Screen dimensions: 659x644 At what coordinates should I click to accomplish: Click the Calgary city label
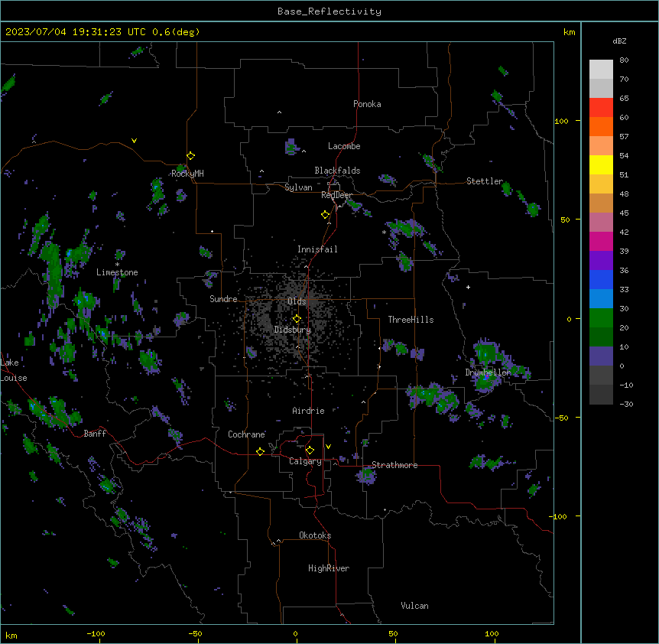[x=305, y=461]
